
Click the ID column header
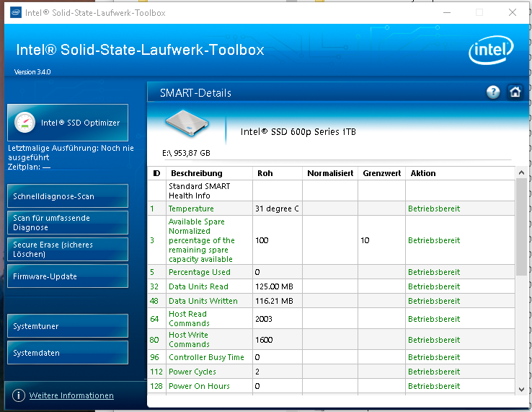pyautogui.click(x=156, y=173)
